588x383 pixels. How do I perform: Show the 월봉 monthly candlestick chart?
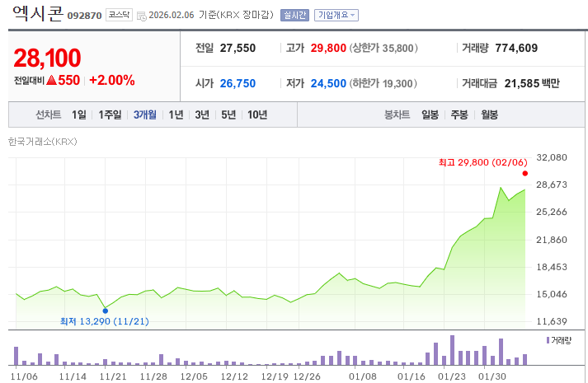489,114
